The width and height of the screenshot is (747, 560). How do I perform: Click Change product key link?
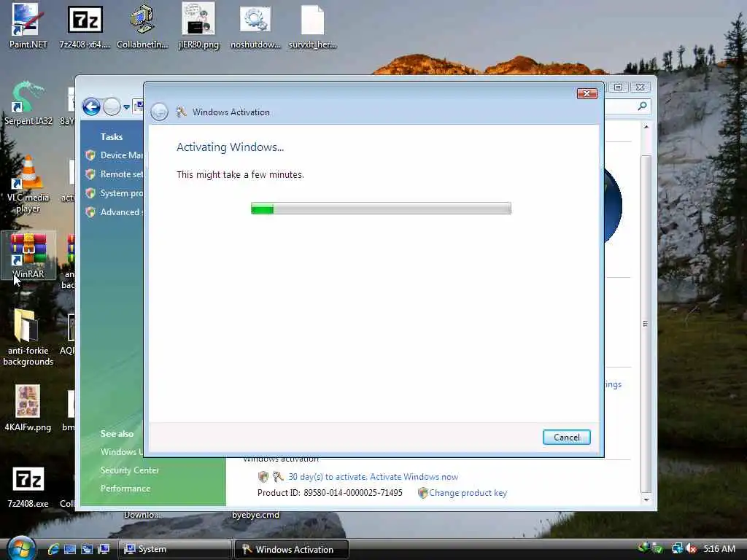(468, 493)
